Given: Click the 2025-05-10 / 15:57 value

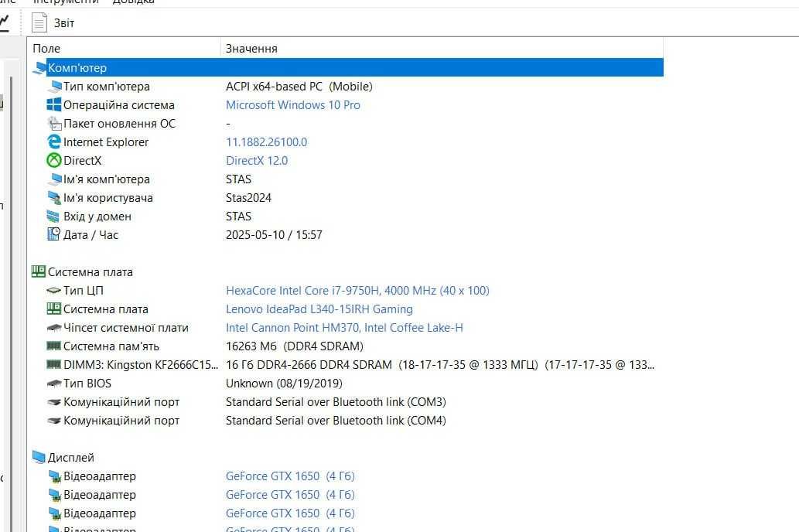Looking at the screenshot, I should coord(274,235).
